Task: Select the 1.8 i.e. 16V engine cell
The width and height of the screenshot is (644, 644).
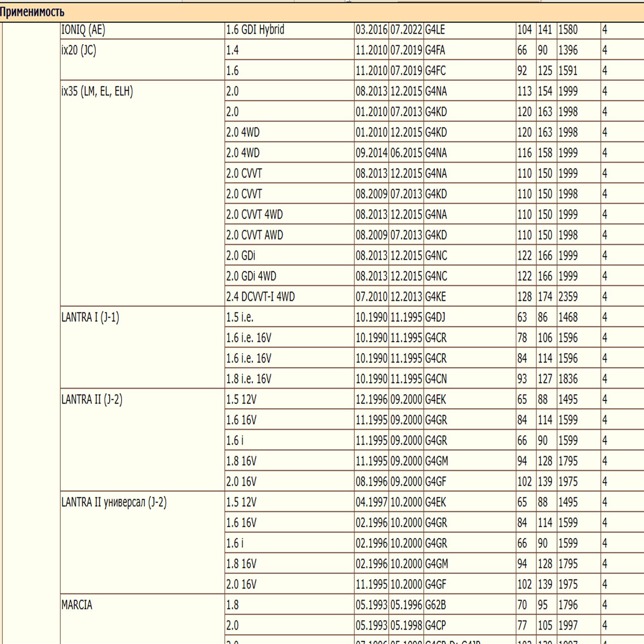Action: 249,379
